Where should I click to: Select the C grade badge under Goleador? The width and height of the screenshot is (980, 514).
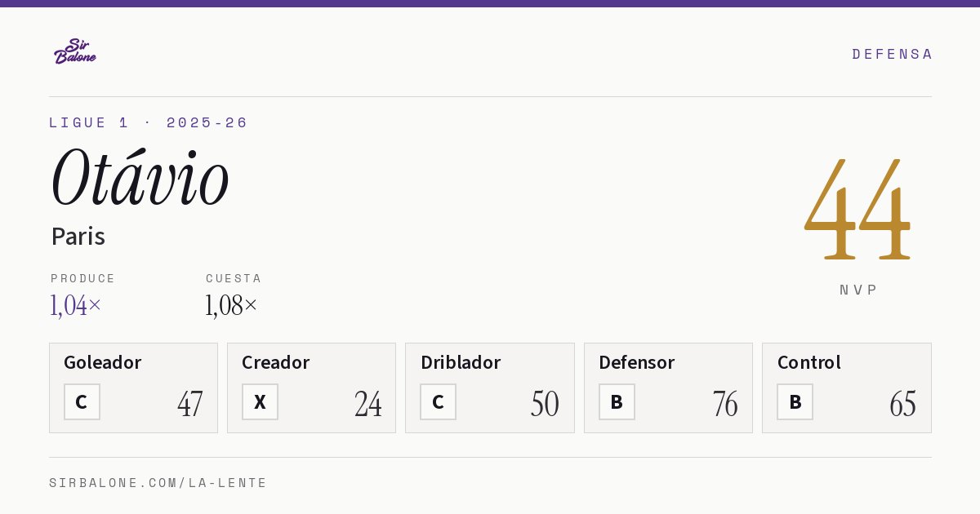click(x=82, y=401)
